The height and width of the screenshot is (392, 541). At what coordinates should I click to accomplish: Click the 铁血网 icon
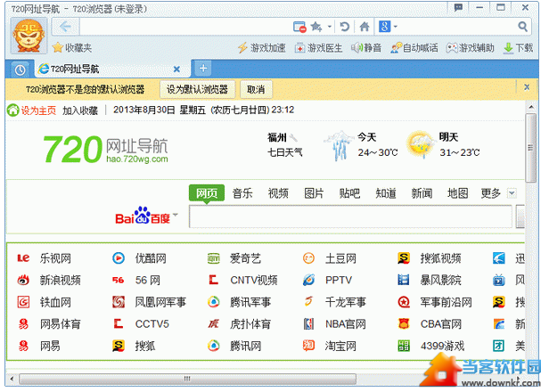(23, 302)
